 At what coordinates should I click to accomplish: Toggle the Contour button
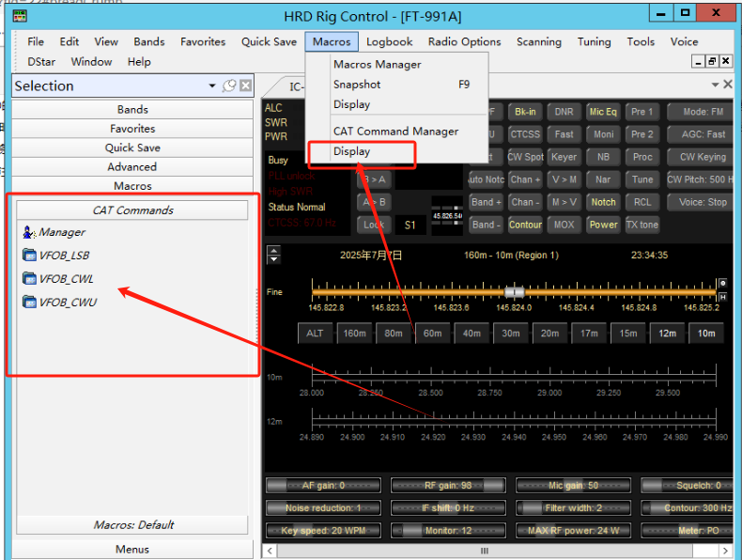pyautogui.click(x=525, y=225)
